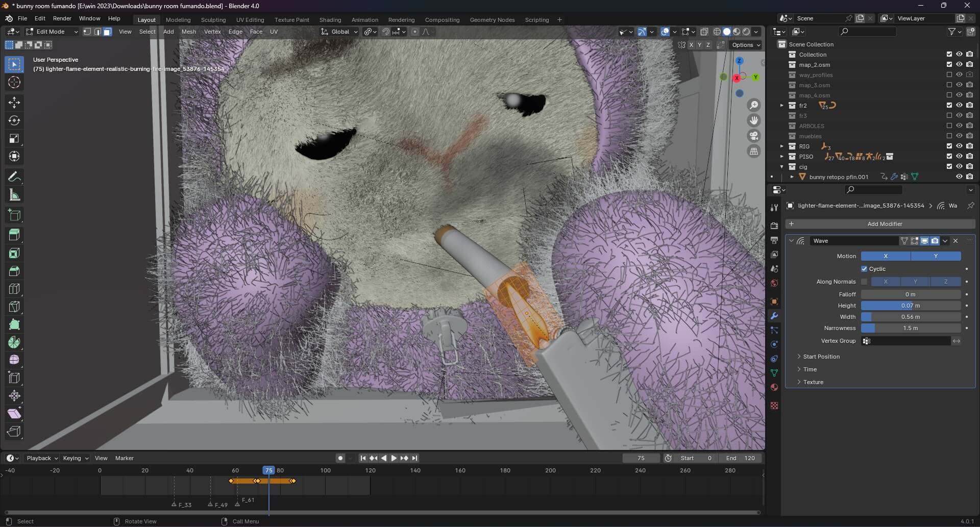Switch to face select mode
The image size is (980, 527).
(x=107, y=32)
